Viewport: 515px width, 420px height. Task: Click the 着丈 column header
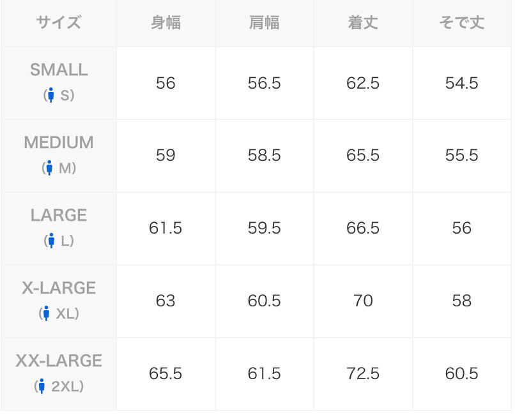[363, 24]
